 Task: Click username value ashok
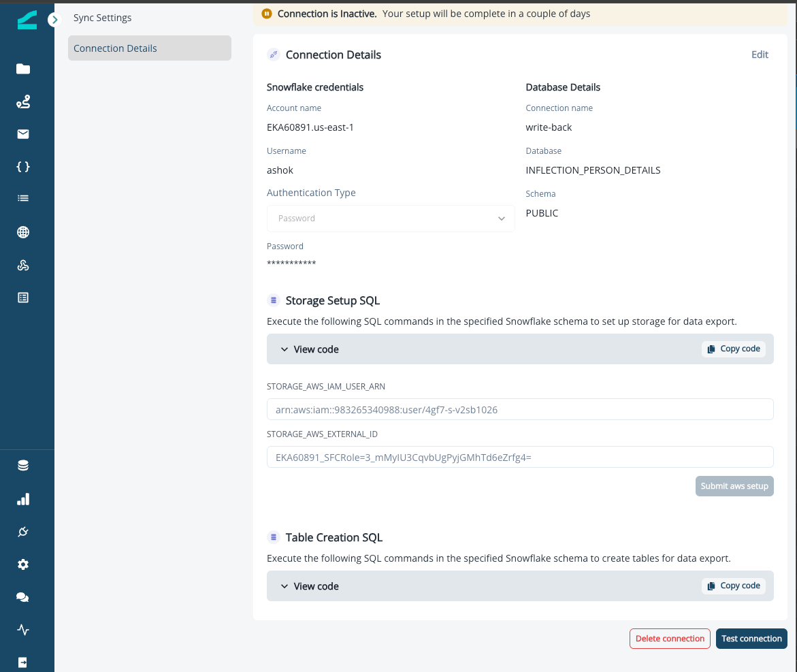coord(280,170)
